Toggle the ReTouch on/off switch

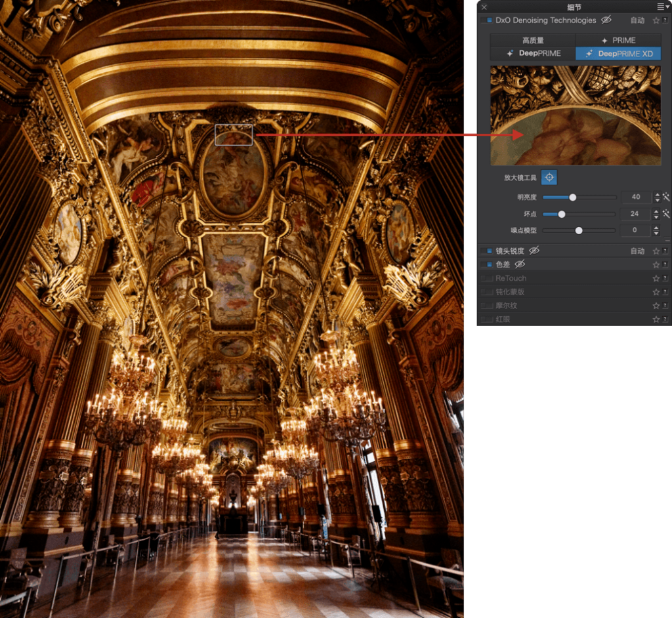(487, 278)
